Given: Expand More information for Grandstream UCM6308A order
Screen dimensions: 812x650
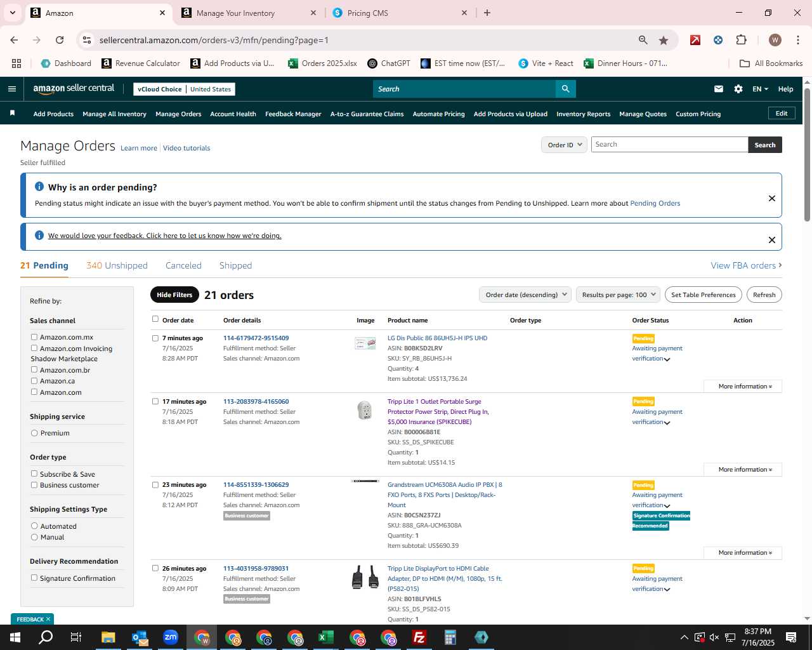Looking at the screenshot, I should click(743, 552).
